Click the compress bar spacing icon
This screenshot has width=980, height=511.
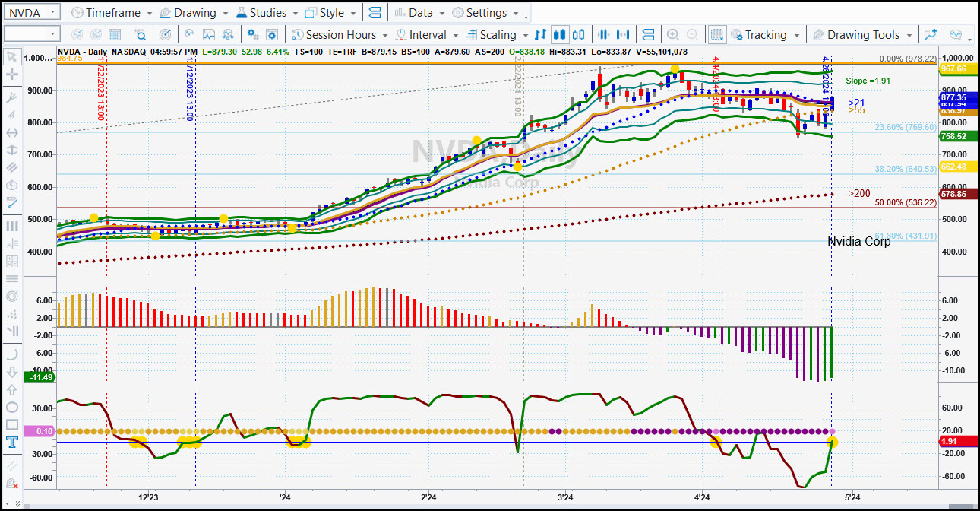[x=604, y=34]
